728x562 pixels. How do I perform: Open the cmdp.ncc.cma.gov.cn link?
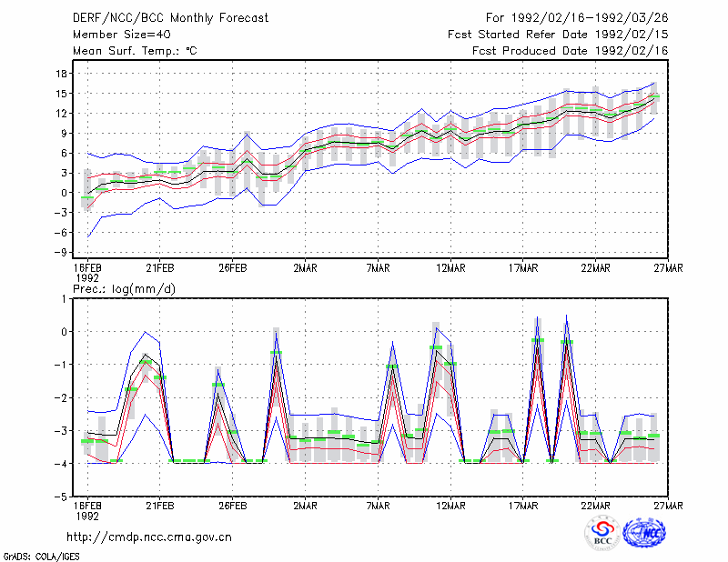(149, 537)
